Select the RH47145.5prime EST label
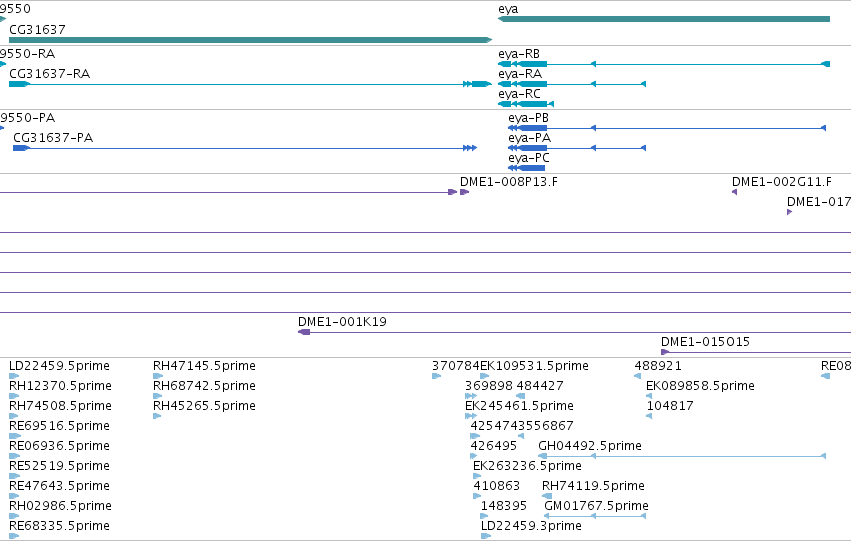Viewport: 851px width, 541px height. 204,366
